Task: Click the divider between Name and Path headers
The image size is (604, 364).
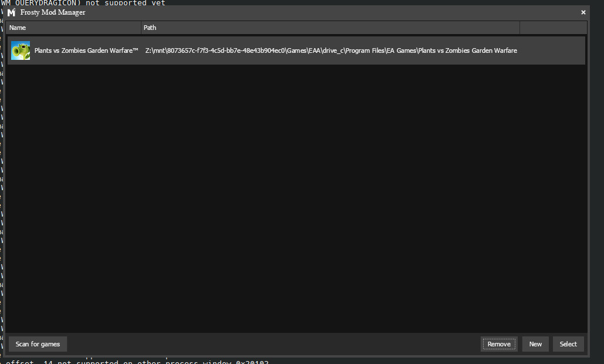Action: pyautogui.click(x=141, y=28)
